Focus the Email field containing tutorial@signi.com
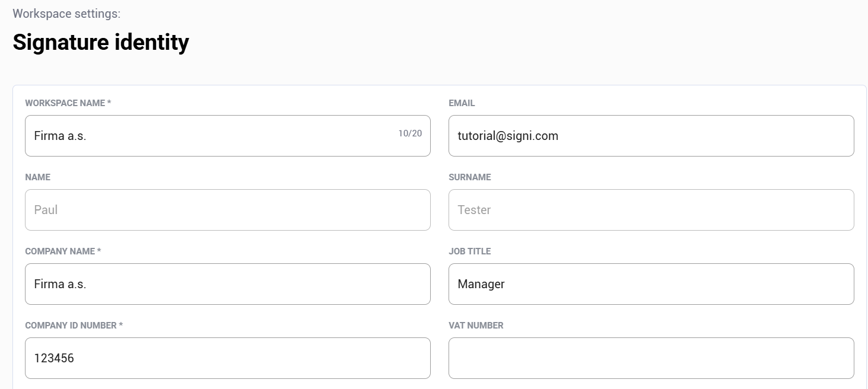868x389 pixels. [x=651, y=136]
